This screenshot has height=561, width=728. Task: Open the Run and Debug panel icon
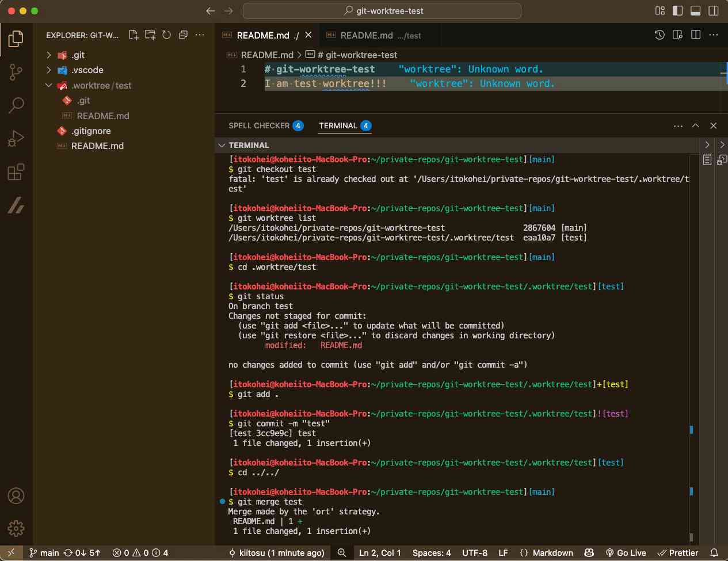(x=16, y=138)
